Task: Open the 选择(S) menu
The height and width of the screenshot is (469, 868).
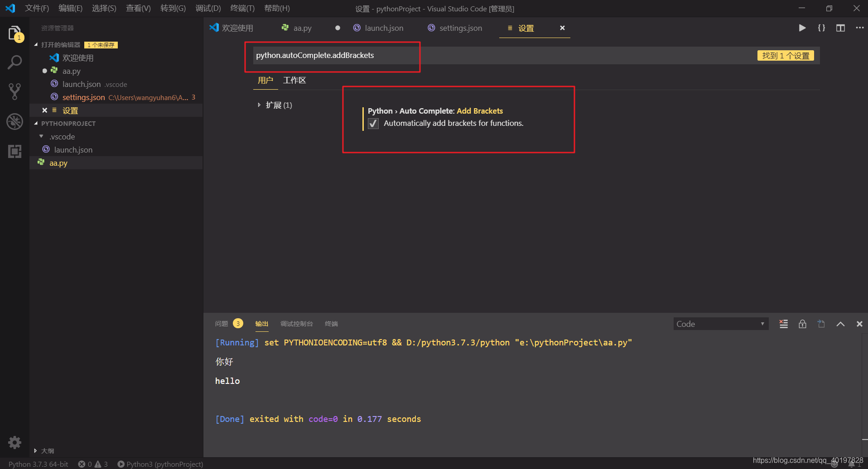Action: click(x=104, y=8)
